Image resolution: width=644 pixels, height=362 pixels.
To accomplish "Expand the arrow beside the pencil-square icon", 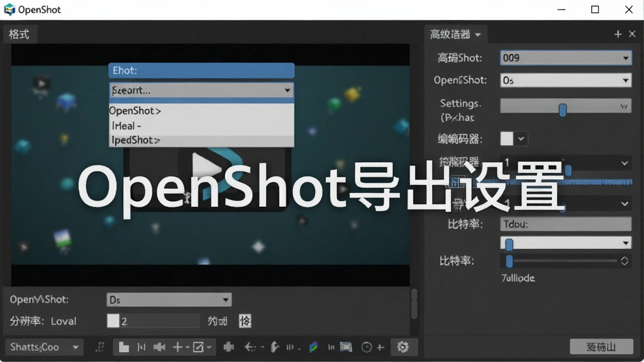I will click(x=209, y=347).
